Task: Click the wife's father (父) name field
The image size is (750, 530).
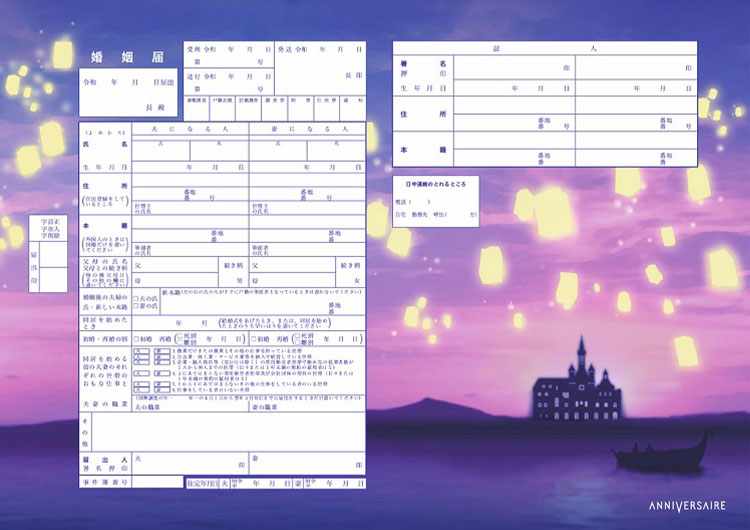Action: coord(292,265)
